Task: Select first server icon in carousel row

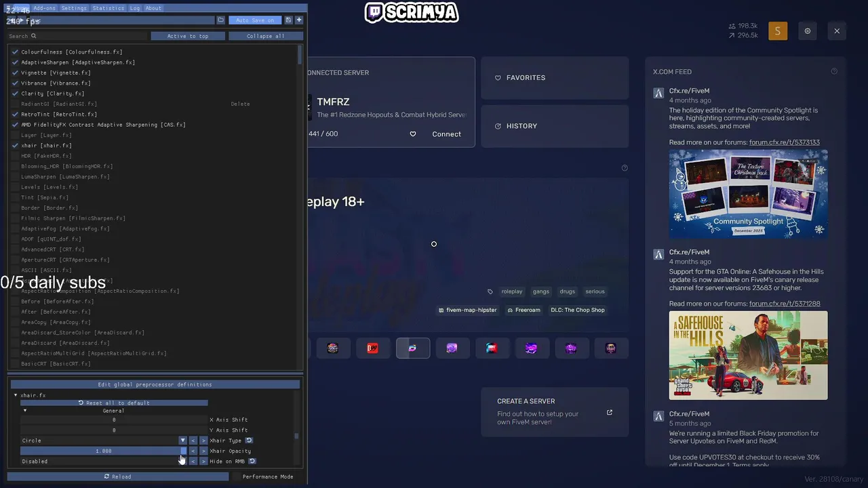Action: pyautogui.click(x=332, y=348)
